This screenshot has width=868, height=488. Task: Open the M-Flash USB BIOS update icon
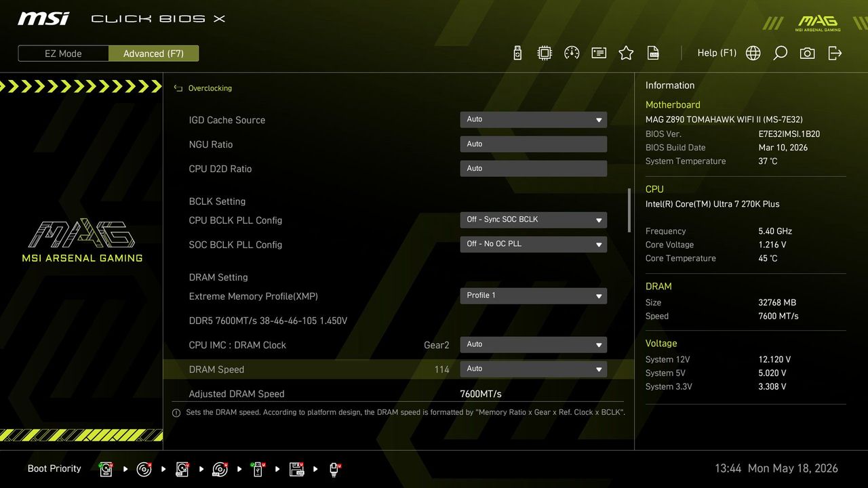(x=517, y=53)
